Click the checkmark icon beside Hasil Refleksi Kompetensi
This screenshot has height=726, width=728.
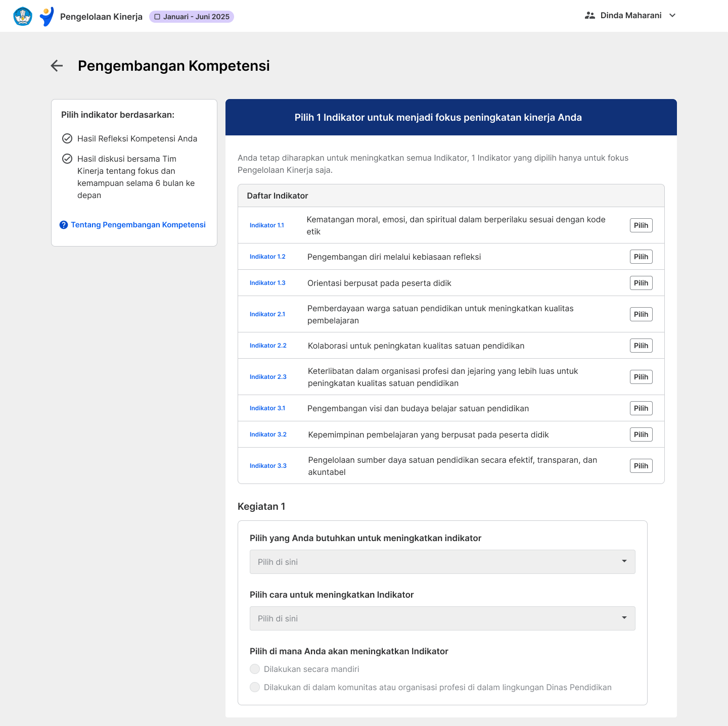click(x=67, y=138)
